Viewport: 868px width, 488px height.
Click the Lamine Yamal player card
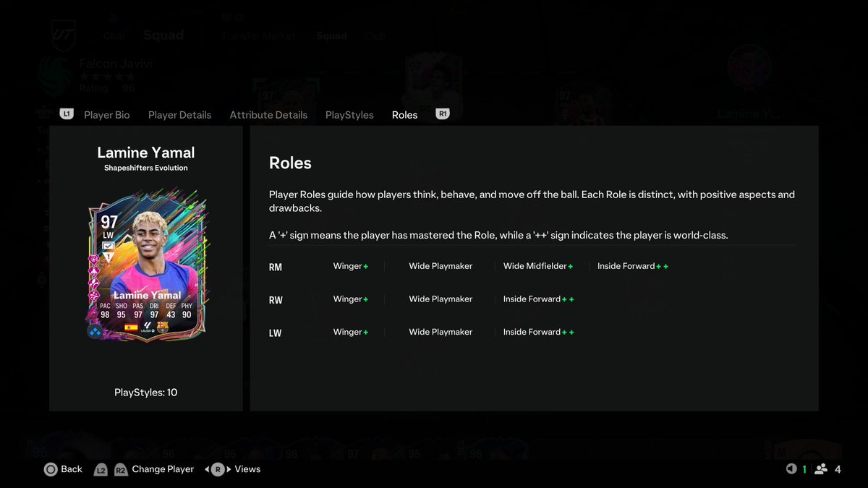pos(147,265)
